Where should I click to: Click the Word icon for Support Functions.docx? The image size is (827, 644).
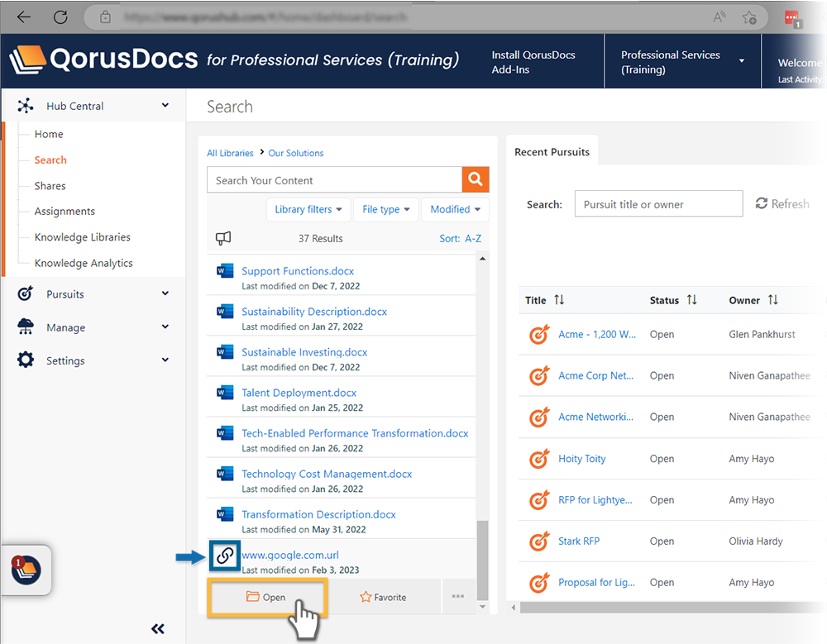tap(225, 271)
